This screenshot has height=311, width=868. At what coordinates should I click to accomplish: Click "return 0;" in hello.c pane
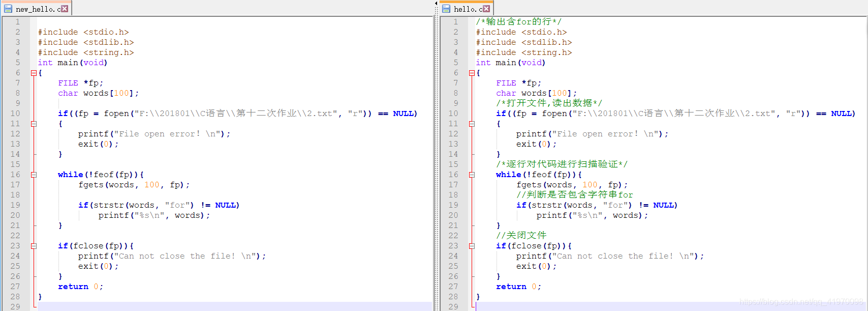[518, 287]
